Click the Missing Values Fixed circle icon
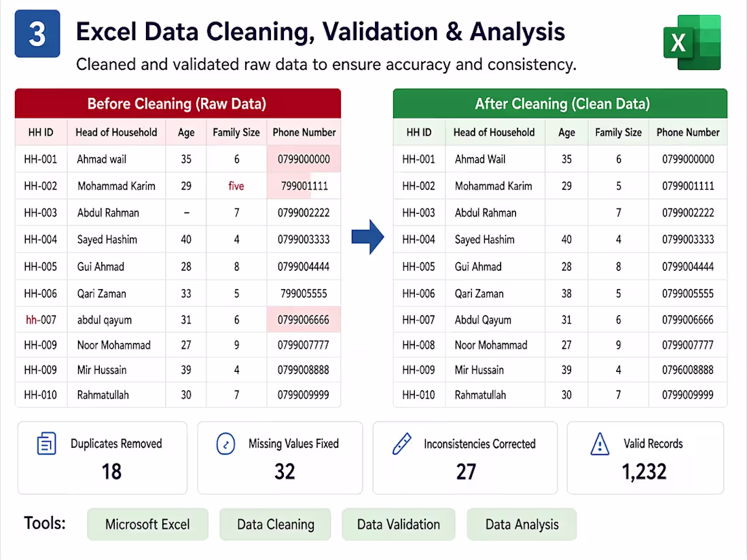The width and height of the screenshot is (747, 560). click(226, 444)
